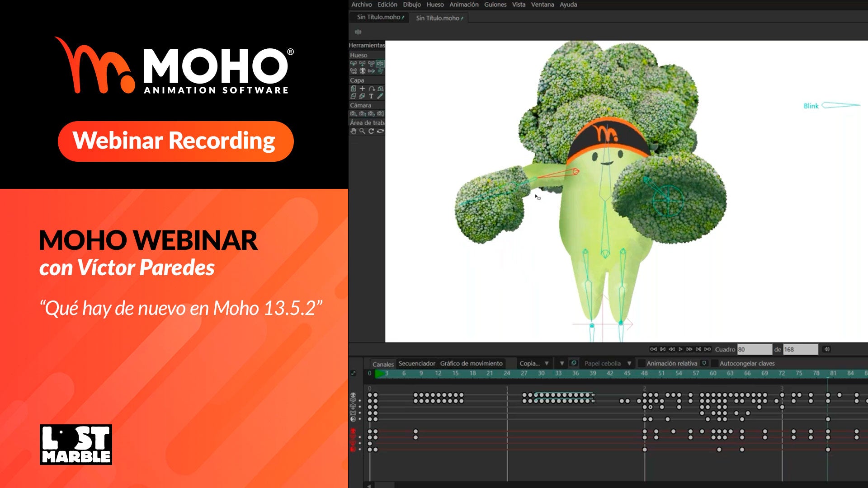Image resolution: width=868 pixels, height=488 pixels.
Task: Select the Eyedropper layer tool
Action: (x=380, y=96)
